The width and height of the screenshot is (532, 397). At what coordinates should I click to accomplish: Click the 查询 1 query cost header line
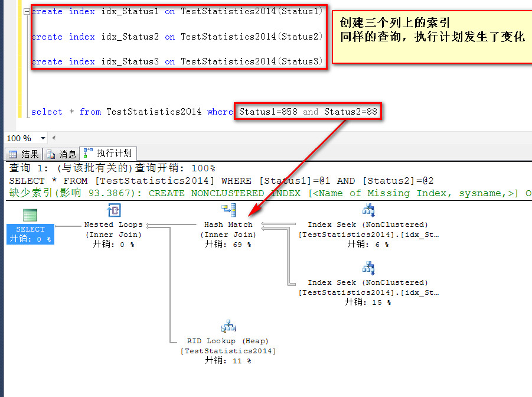click(x=112, y=168)
